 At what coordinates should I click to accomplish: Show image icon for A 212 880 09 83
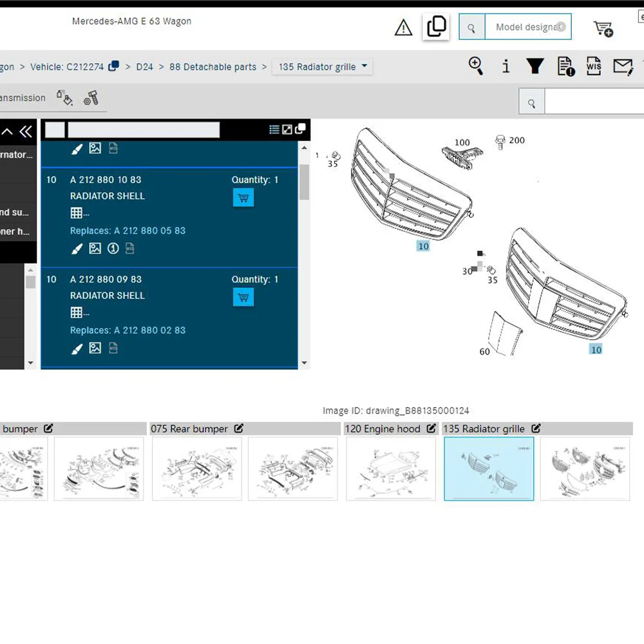point(95,348)
